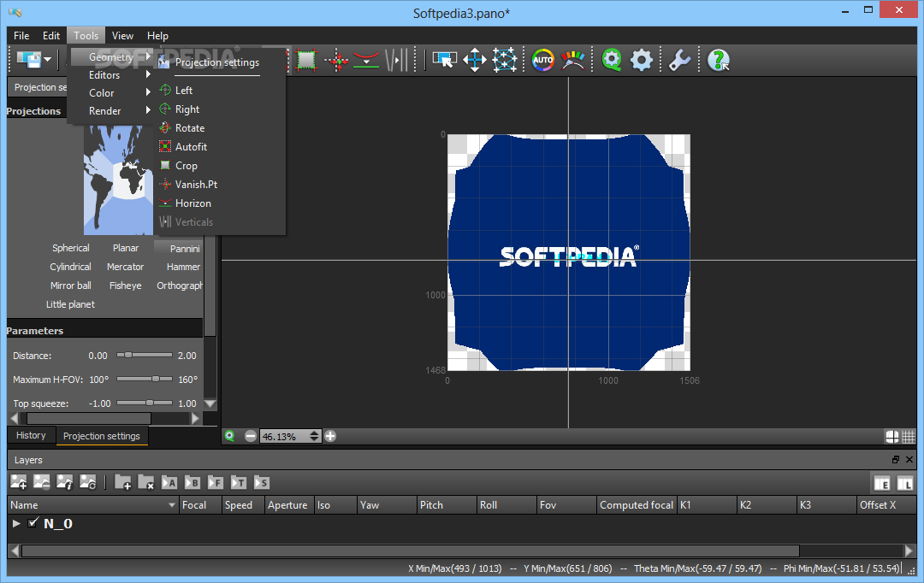Click the question mark help icon
This screenshot has width=924, height=583.
pos(719,60)
